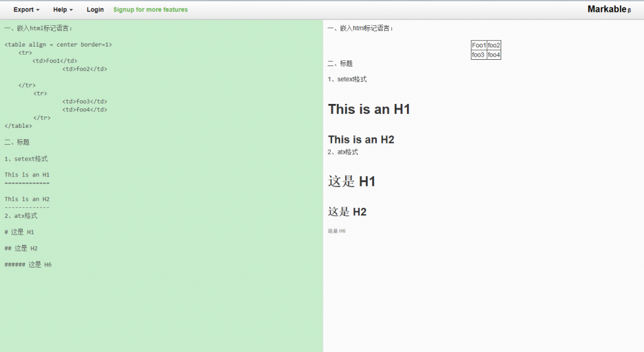This screenshot has width=644, height=352.
Task: Click the </table> closing tag in editor
Action: (18, 126)
